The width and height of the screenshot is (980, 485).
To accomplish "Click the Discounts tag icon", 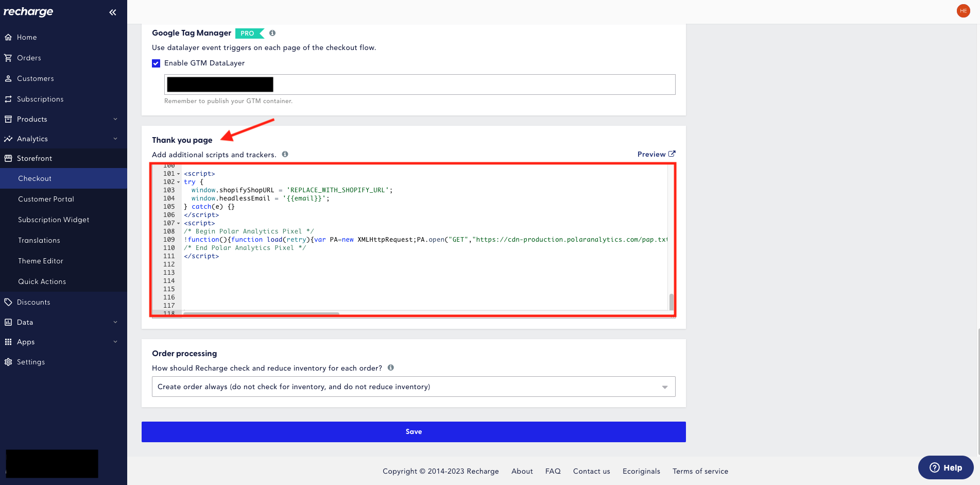I will click(8, 302).
